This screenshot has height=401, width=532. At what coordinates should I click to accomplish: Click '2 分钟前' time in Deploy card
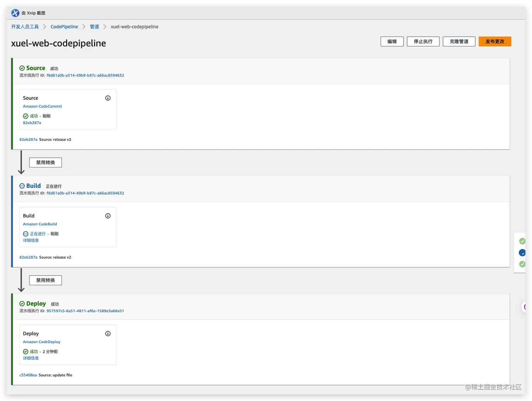click(50, 352)
